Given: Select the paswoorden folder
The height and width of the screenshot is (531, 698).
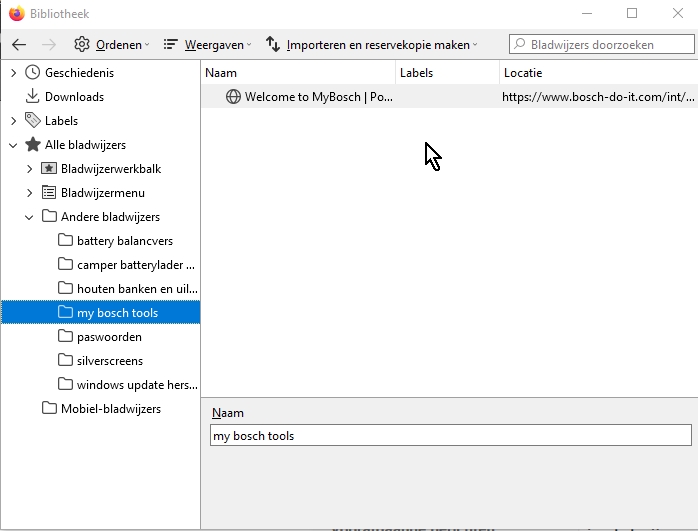Looking at the screenshot, I should coord(109,337).
